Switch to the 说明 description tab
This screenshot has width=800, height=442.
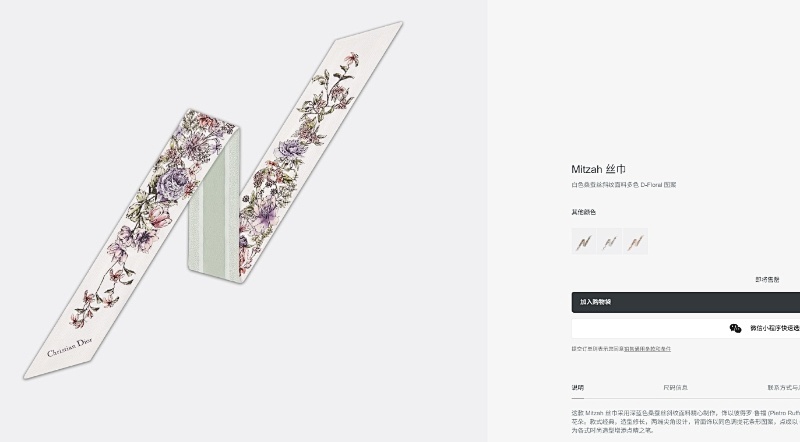(577, 387)
